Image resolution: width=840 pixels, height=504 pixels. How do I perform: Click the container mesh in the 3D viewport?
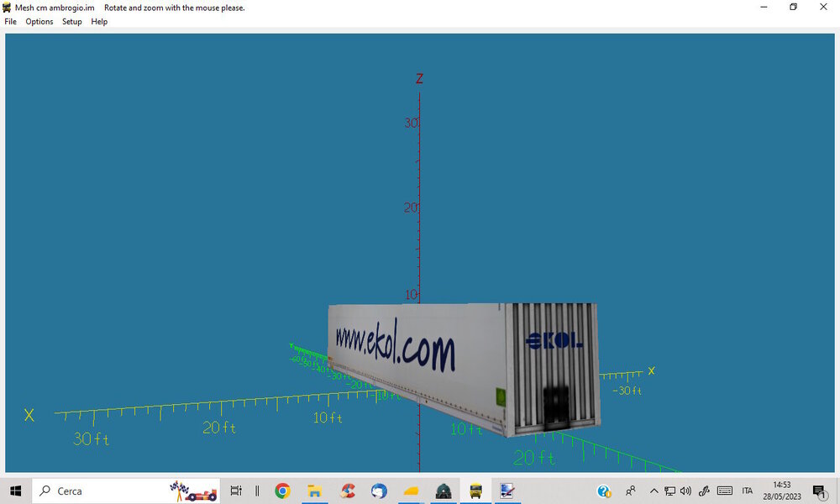point(464,370)
